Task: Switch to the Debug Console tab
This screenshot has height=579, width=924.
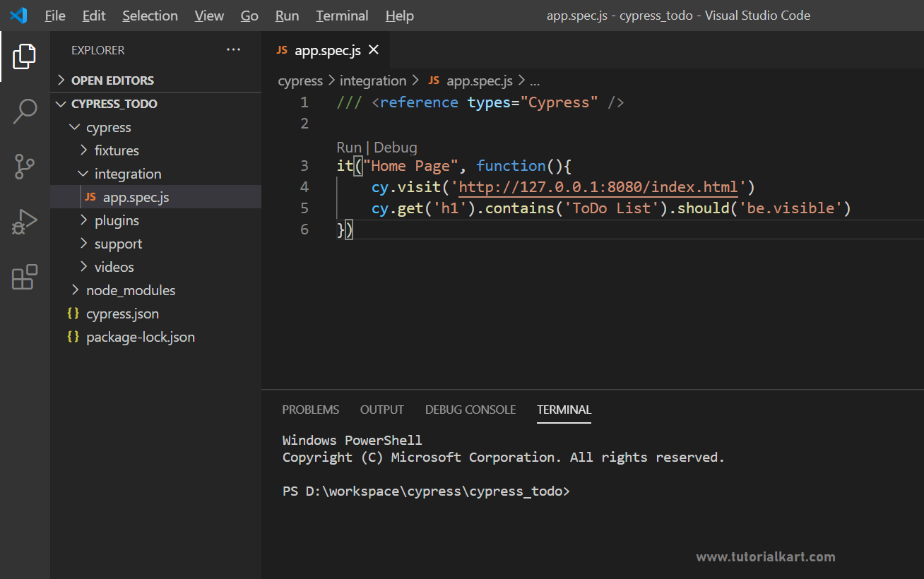Action: click(x=470, y=410)
